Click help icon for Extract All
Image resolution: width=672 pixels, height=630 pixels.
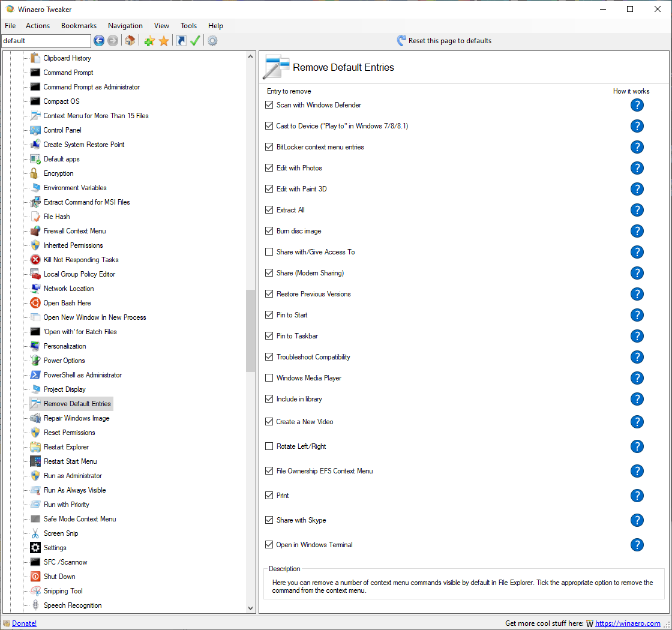coord(637,210)
